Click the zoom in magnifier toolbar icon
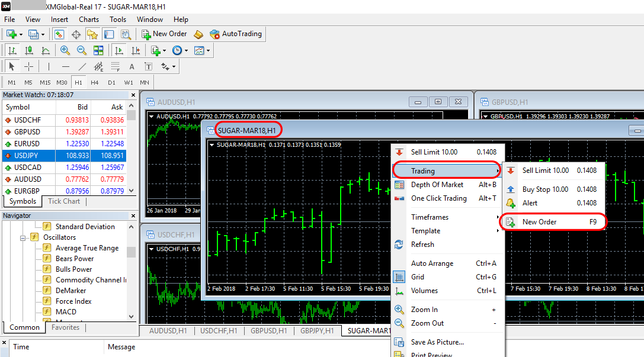This screenshot has height=357, width=644. point(65,50)
